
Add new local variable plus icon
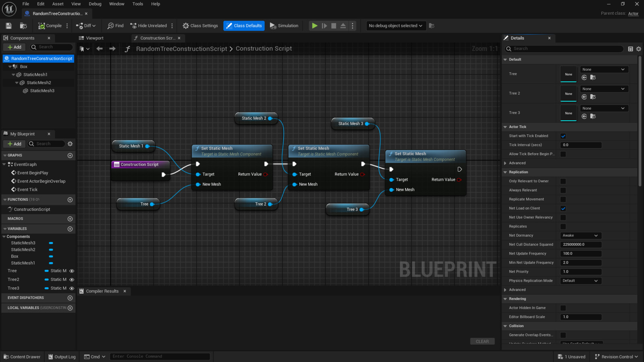click(70, 308)
